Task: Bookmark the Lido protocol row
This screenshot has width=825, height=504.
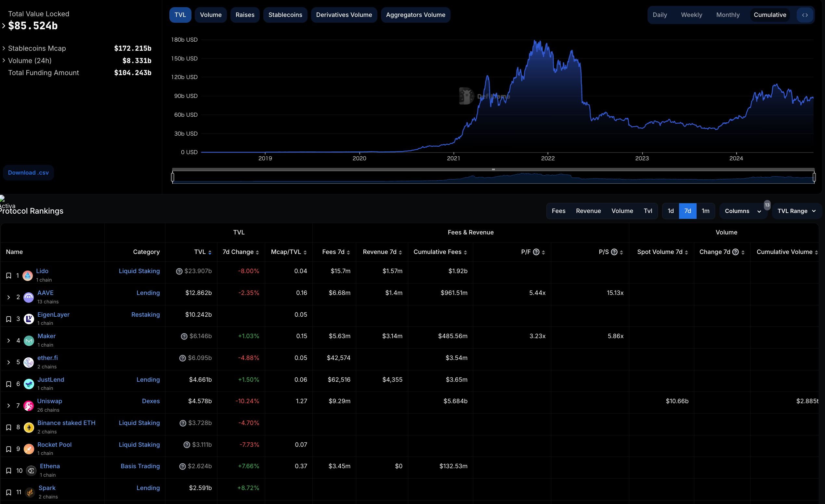Action: pyautogui.click(x=9, y=276)
